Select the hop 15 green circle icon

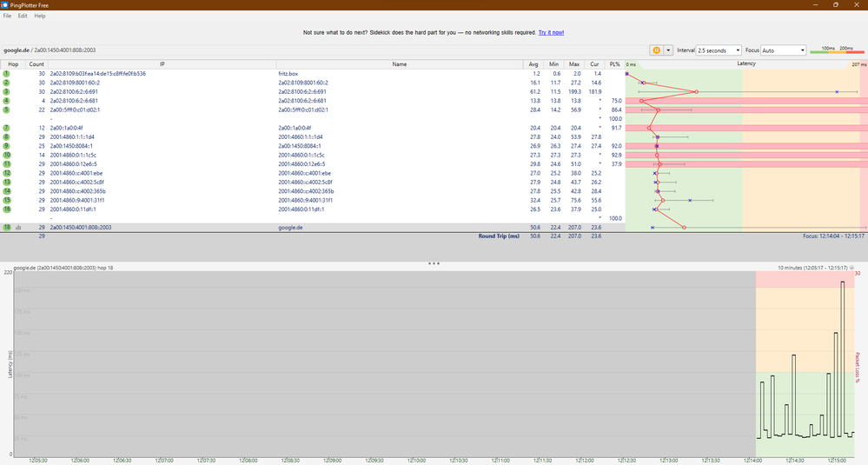click(7, 201)
